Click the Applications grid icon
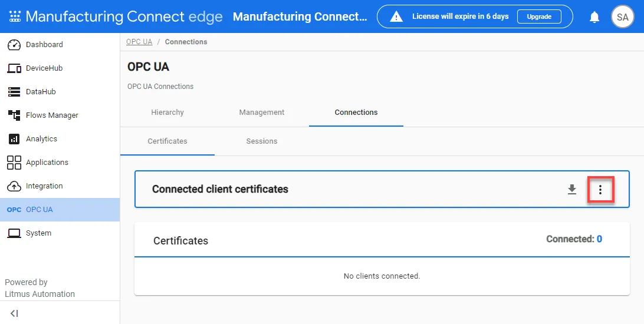644x324 pixels. click(14, 163)
